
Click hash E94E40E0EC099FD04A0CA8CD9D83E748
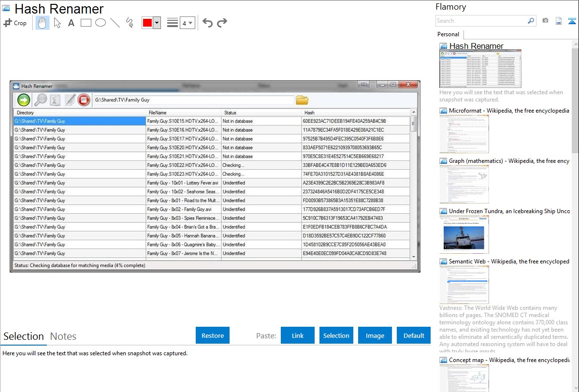(x=345, y=253)
